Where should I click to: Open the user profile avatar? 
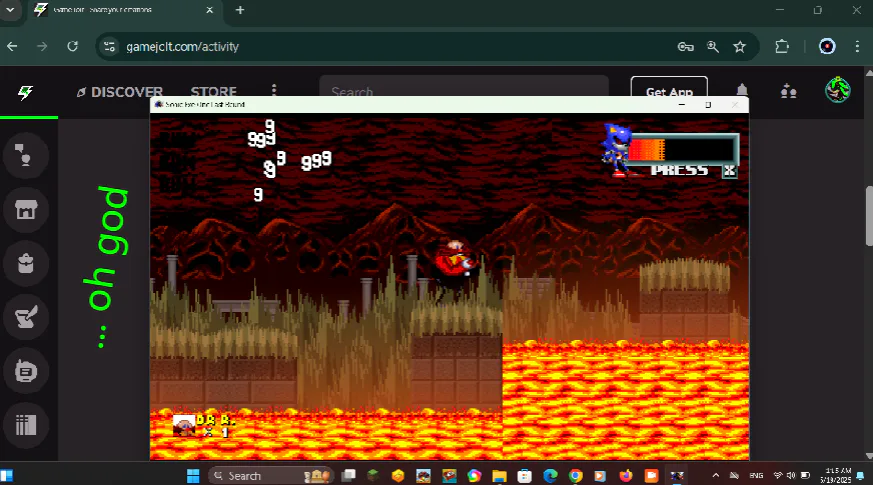[837, 90]
